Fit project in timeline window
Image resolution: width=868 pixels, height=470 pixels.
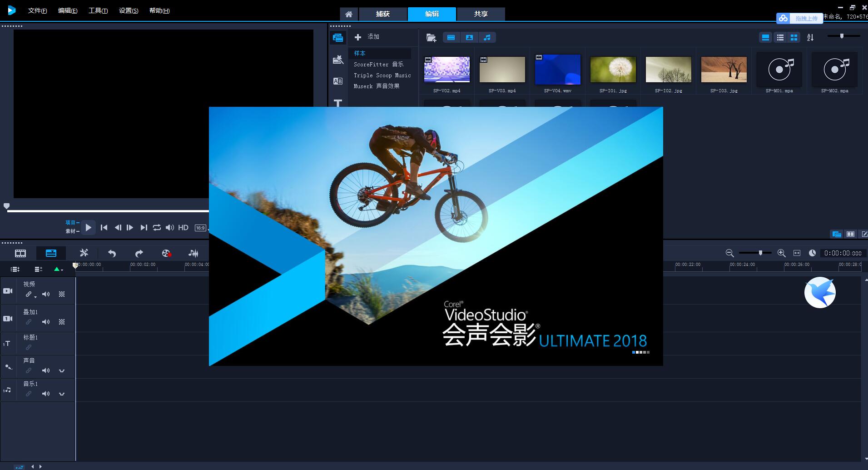point(797,253)
